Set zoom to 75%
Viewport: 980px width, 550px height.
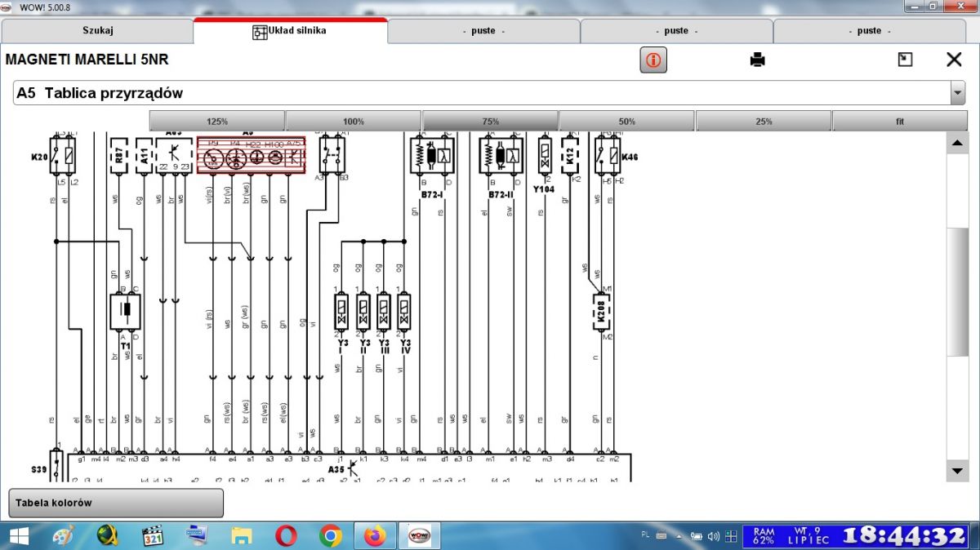pyautogui.click(x=490, y=121)
